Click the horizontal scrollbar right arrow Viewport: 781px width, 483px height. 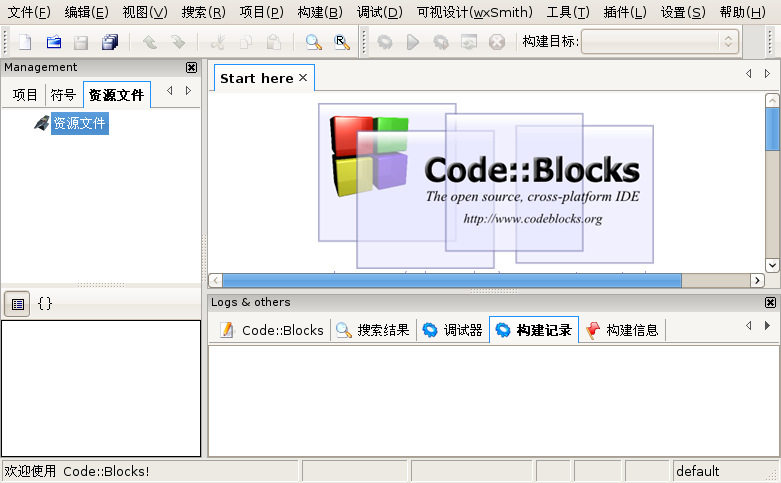click(x=757, y=280)
